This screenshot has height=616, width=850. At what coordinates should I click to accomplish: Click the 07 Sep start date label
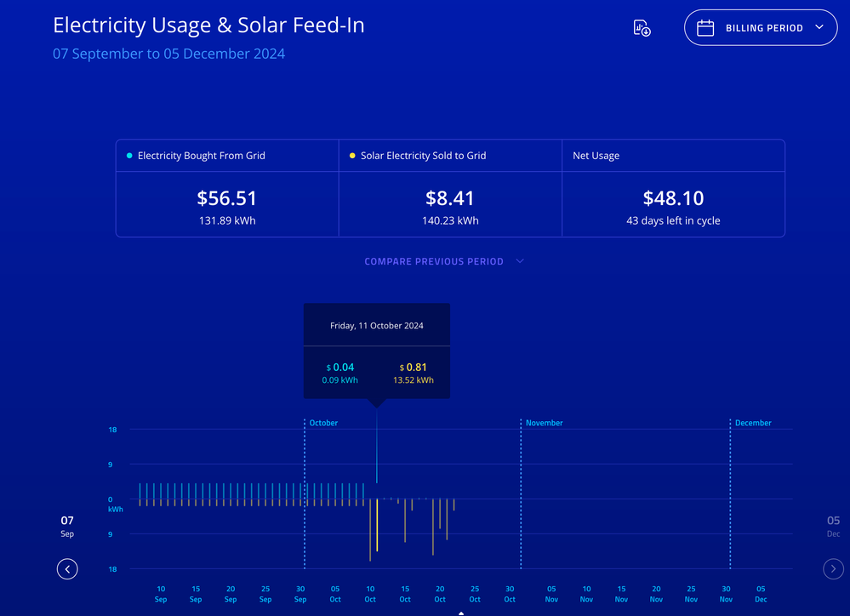coord(67,526)
